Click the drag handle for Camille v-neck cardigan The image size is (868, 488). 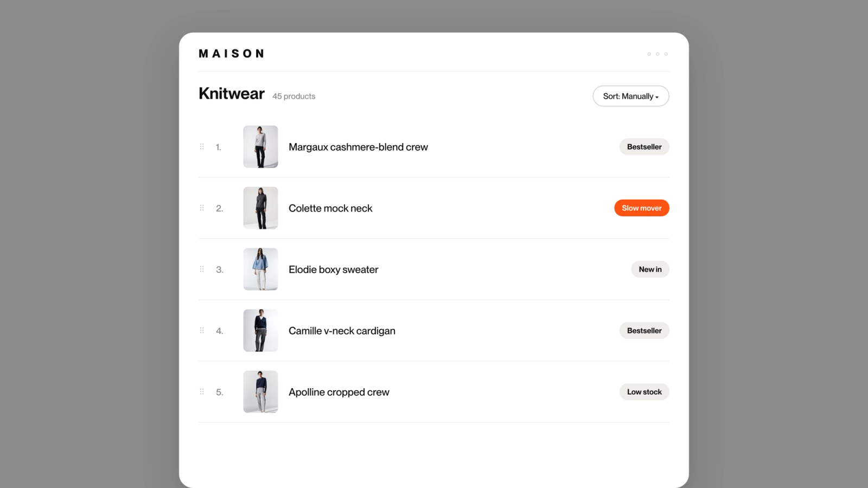[x=202, y=330]
